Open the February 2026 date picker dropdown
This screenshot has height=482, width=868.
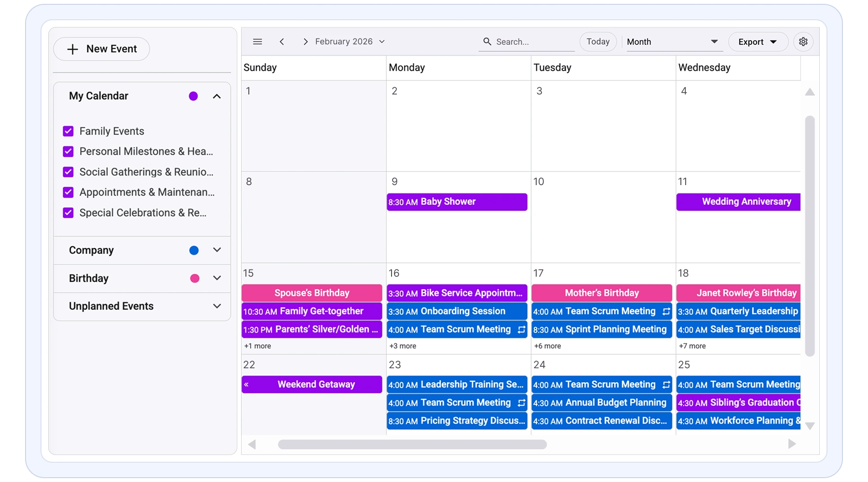381,41
